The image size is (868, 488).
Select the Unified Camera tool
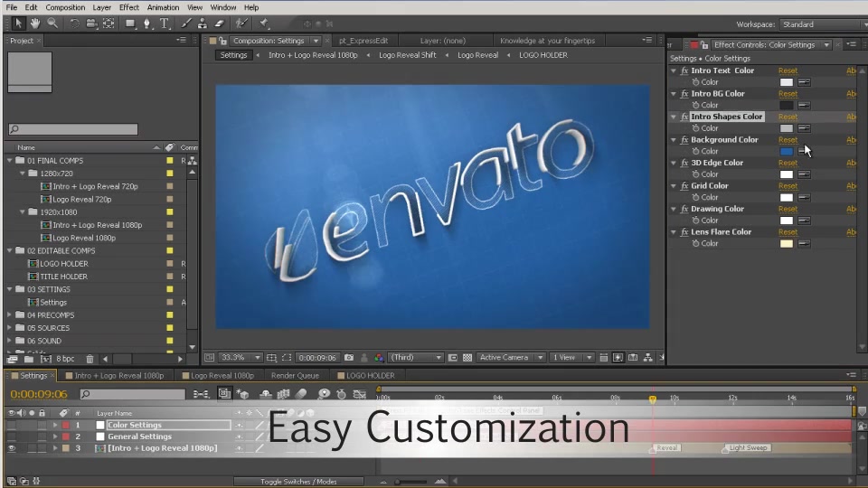(x=91, y=23)
